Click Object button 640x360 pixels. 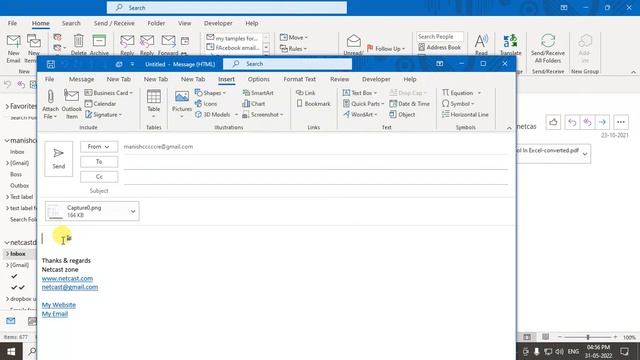click(402, 115)
